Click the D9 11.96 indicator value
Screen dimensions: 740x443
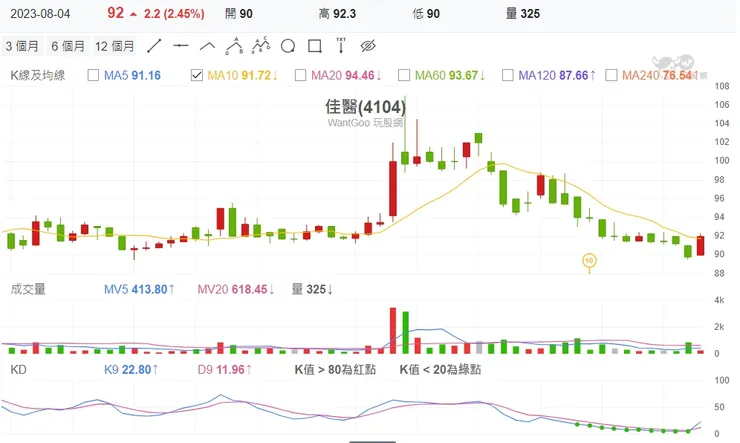225,370
